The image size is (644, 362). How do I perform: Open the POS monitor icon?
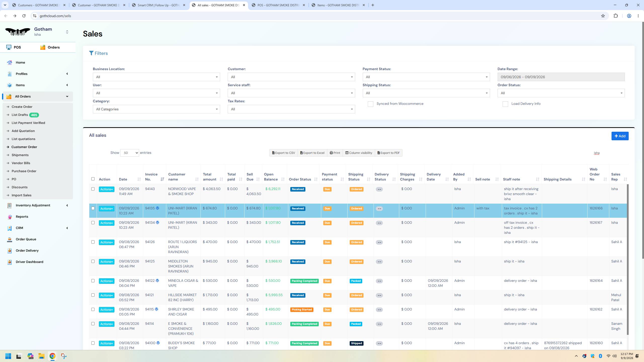9,47
